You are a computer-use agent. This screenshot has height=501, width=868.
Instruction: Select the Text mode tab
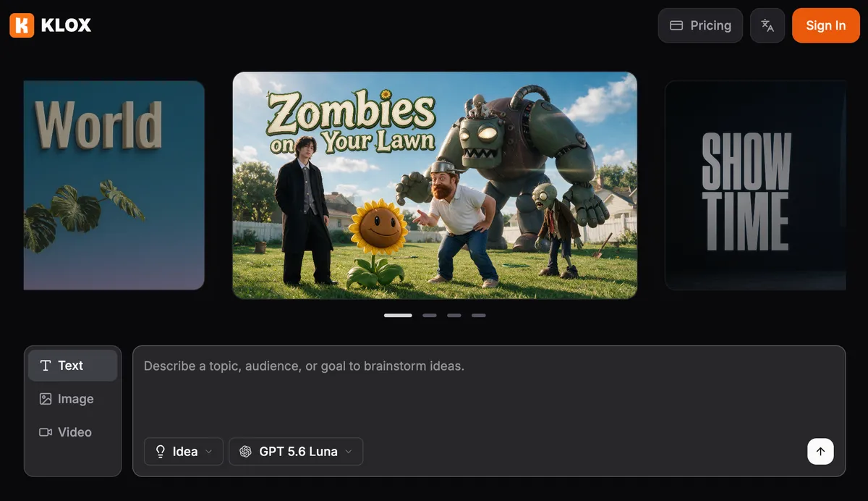coord(72,366)
